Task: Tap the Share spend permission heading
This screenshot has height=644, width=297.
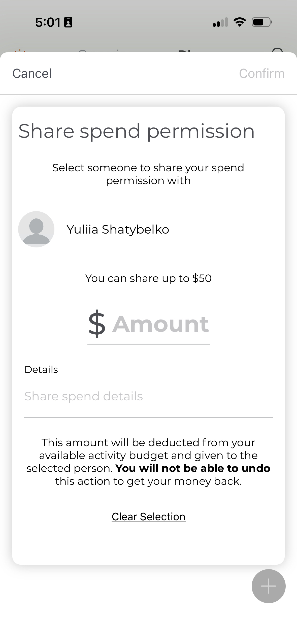Action: click(x=137, y=131)
